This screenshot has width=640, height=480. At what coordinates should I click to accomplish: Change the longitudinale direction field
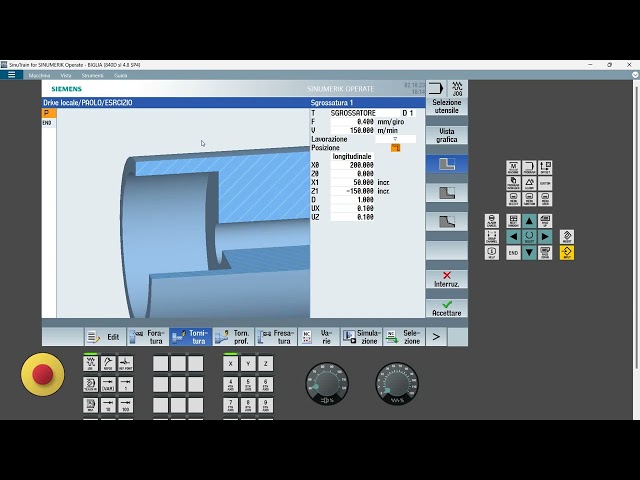(x=352, y=156)
